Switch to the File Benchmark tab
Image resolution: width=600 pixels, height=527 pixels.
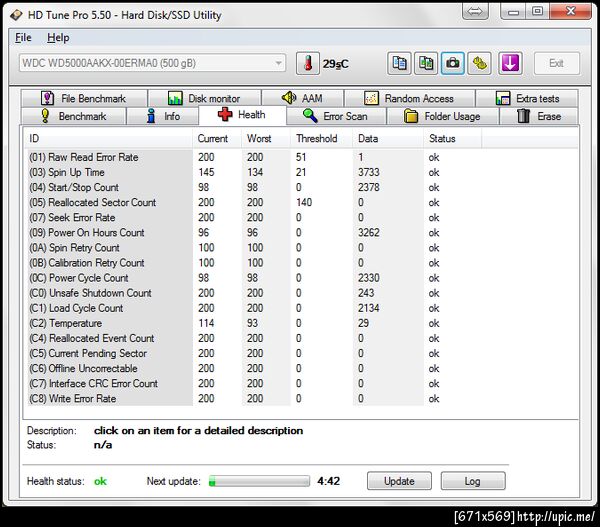[84, 98]
